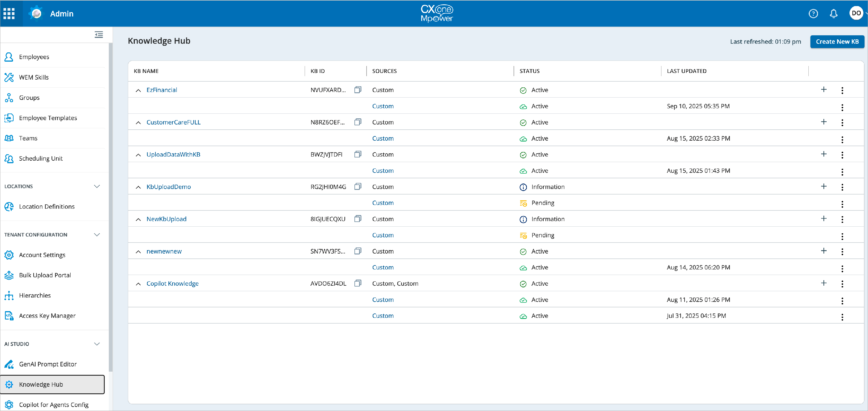Click the Create New KB button
868x411 pixels.
point(837,41)
